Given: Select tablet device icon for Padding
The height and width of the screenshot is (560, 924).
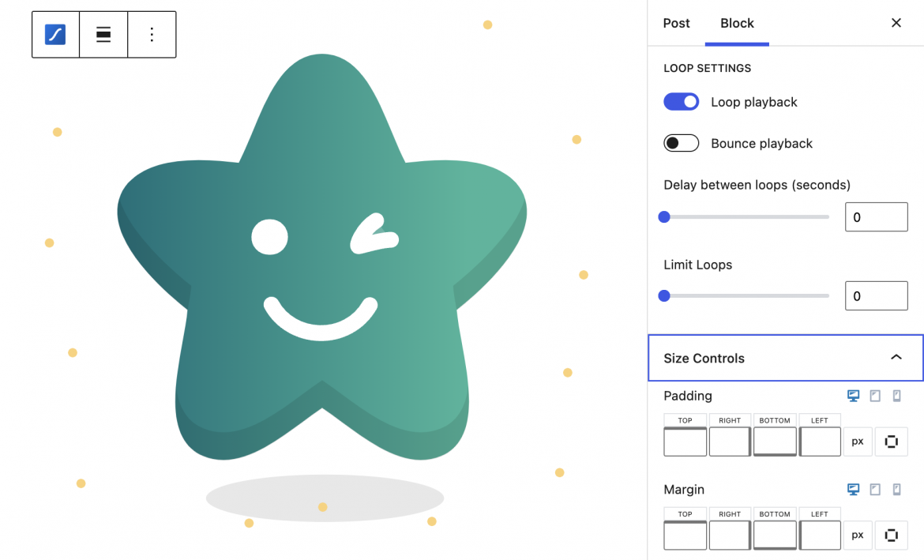Looking at the screenshot, I should click(875, 396).
